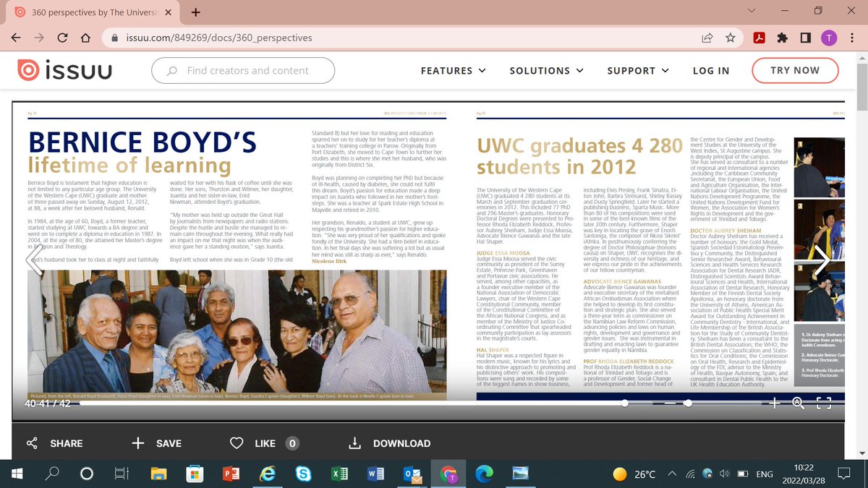
Task: Click the 26°C weather widget
Action: pyautogui.click(x=634, y=474)
